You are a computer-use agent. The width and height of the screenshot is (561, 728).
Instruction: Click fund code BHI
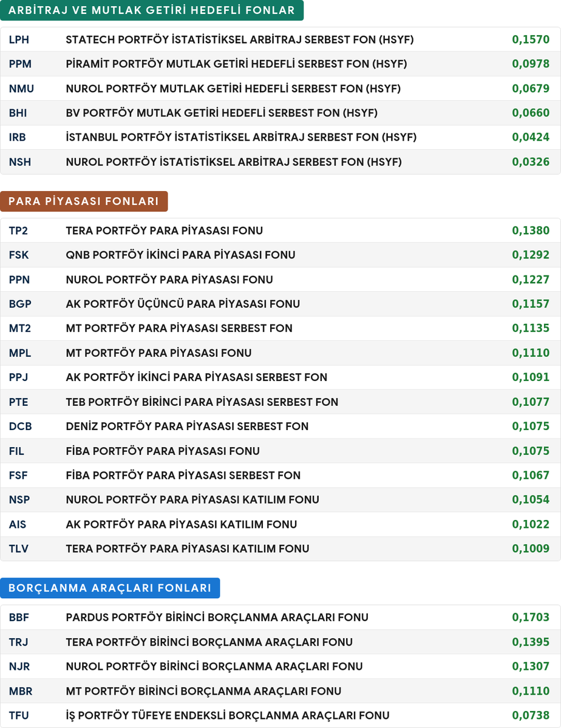(18, 113)
